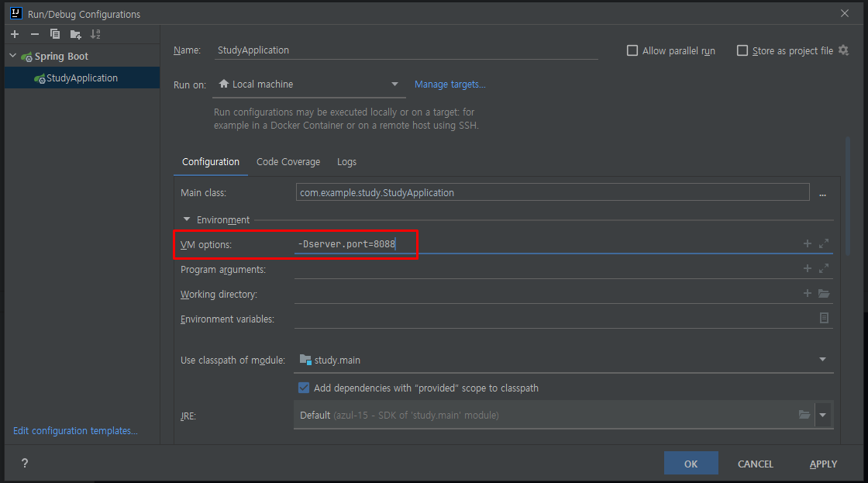Open the JRE dropdown arrow

[x=823, y=415]
